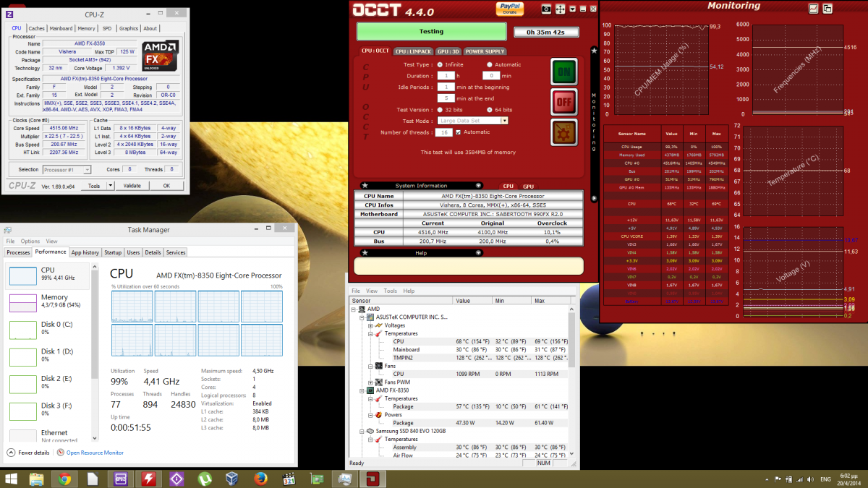Click the Fewer details chevron icon

coord(9,453)
